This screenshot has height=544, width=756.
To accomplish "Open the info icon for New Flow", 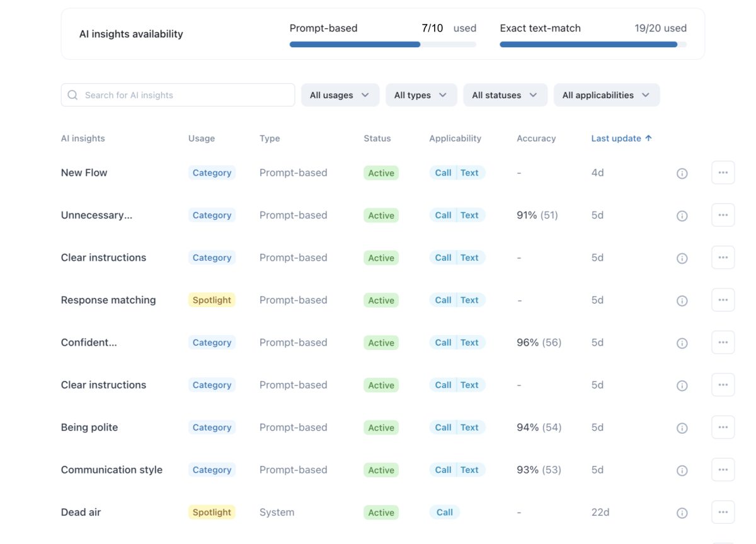I will pos(682,173).
